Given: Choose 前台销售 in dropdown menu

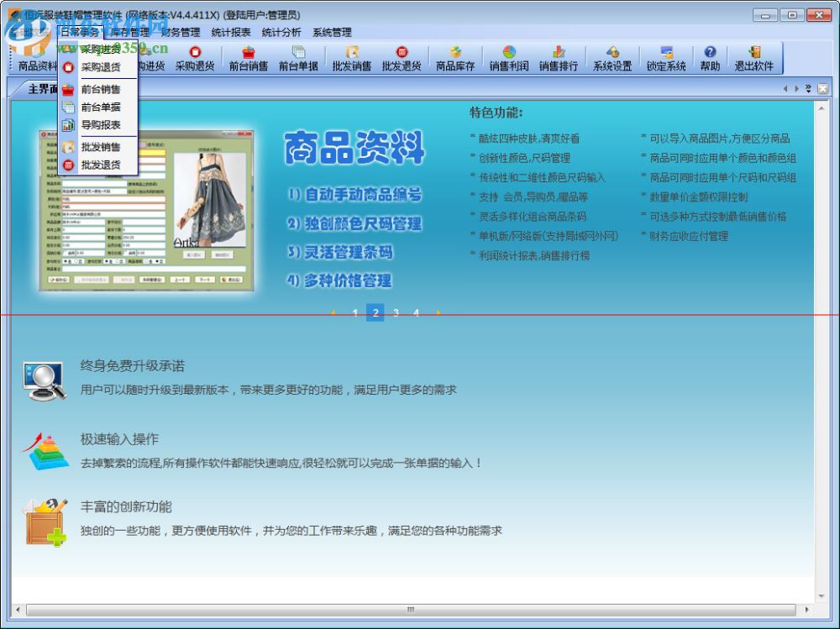Looking at the screenshot, I should pos(100,90).
